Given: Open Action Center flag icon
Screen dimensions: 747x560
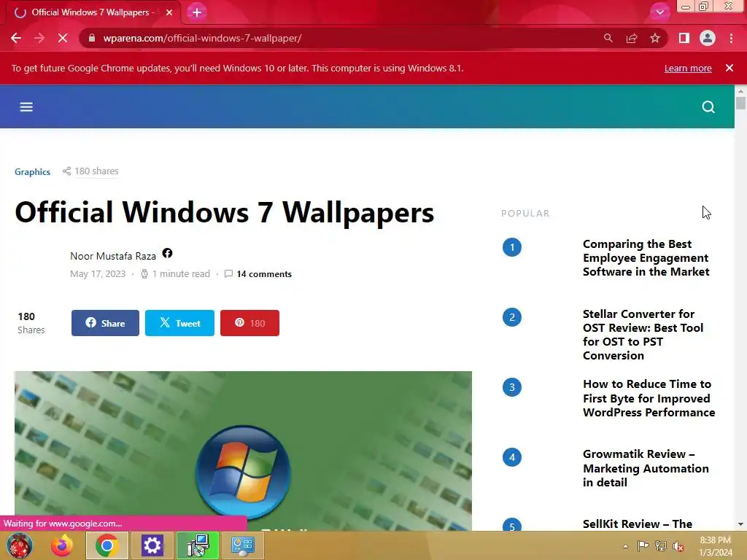Looking at the screenshot, I should tap(643, 545).
